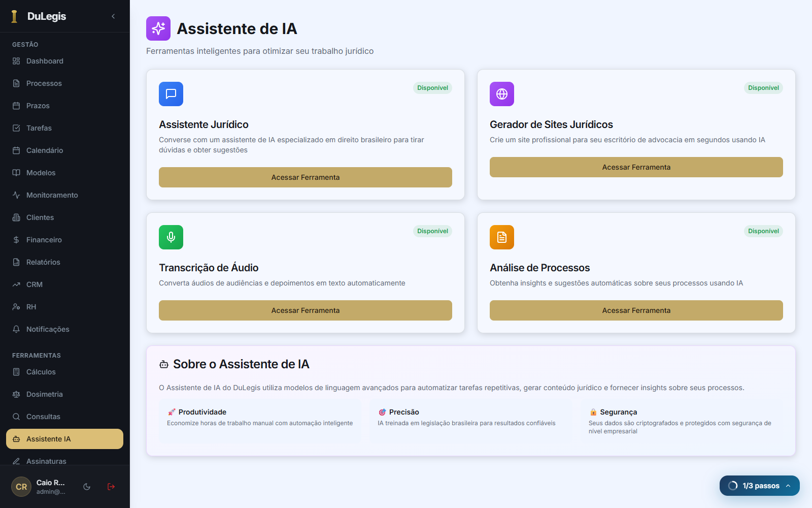Image resolution: width=812 pixels, height=508 pixels.
Task: Click the Calendário sidebar icon
Action: click(x=16, y=150)
